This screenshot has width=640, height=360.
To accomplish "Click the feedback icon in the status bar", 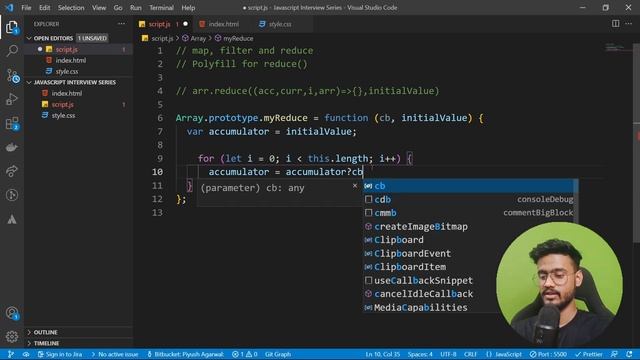I will tap(614, 354).
